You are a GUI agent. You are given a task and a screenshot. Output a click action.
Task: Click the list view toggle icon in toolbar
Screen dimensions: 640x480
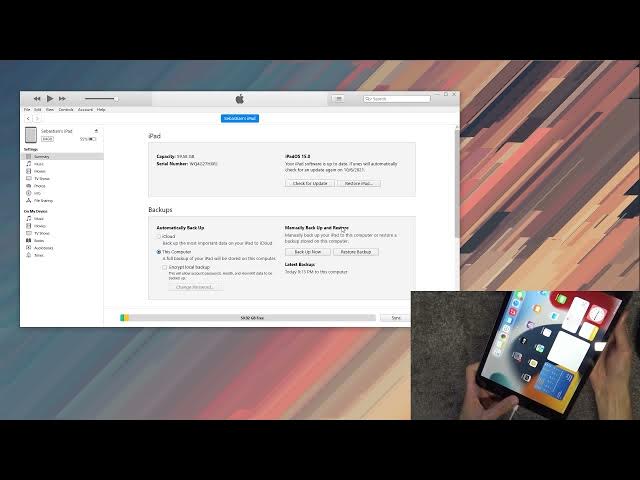[x=338, y=99]
